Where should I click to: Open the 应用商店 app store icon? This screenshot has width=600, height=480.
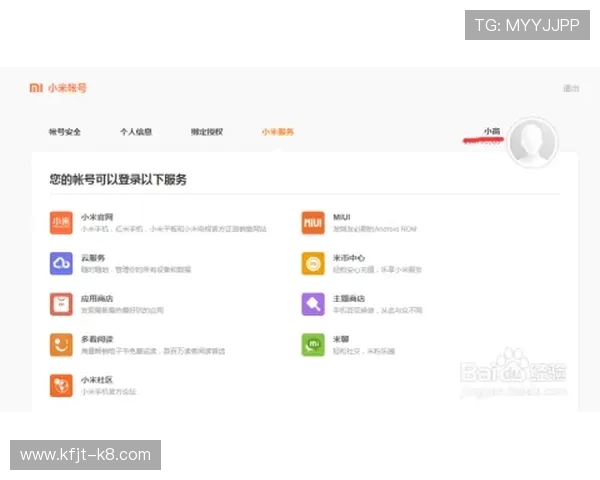(61, 304)
